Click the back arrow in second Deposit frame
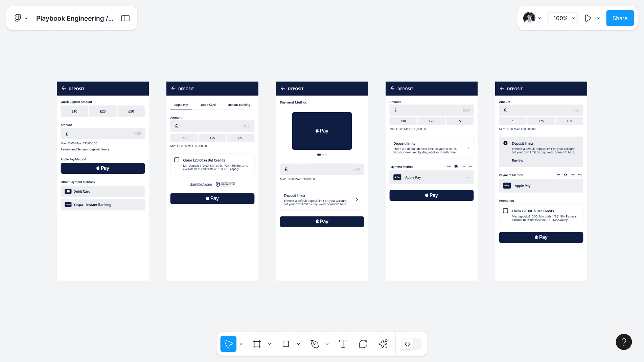This screenshot has width=644, height=362. pos(173,88)
